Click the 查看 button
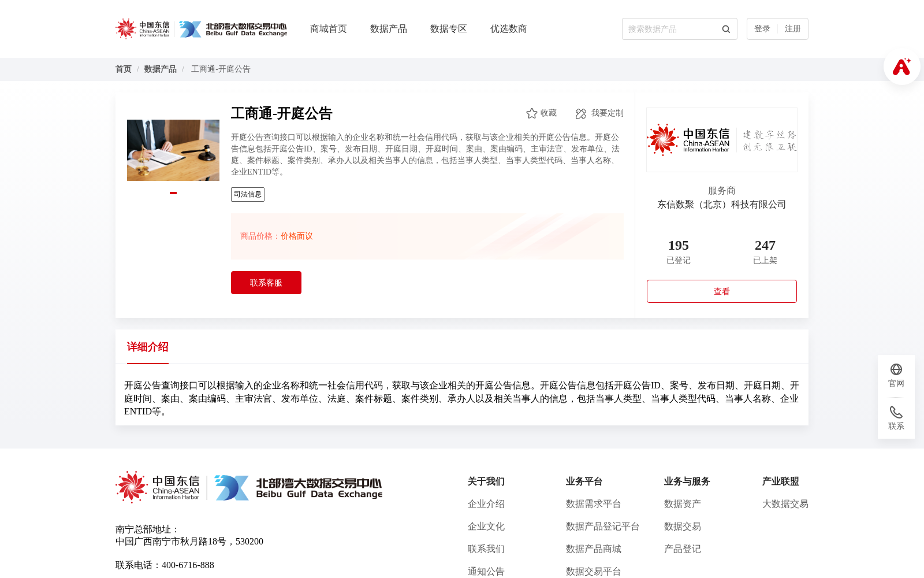924x578 pixels. point(722,291)
